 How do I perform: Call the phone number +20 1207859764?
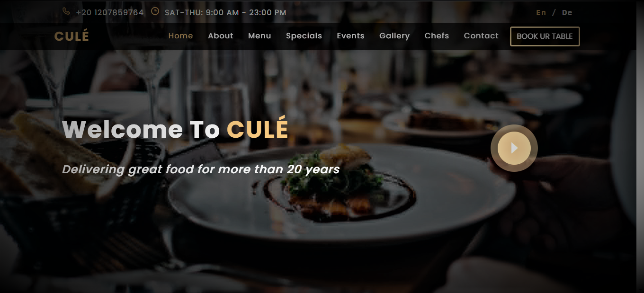click(109, 13)
